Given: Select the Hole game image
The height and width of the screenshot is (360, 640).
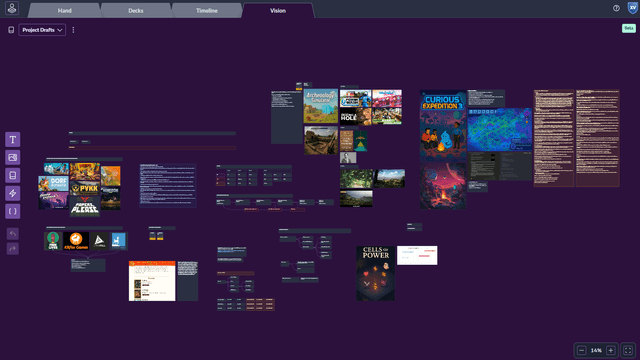Looking at the screenshot, I should coord(356,117).
